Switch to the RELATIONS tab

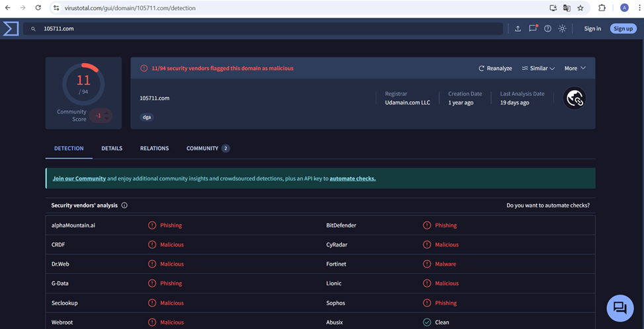pos(155,149)
